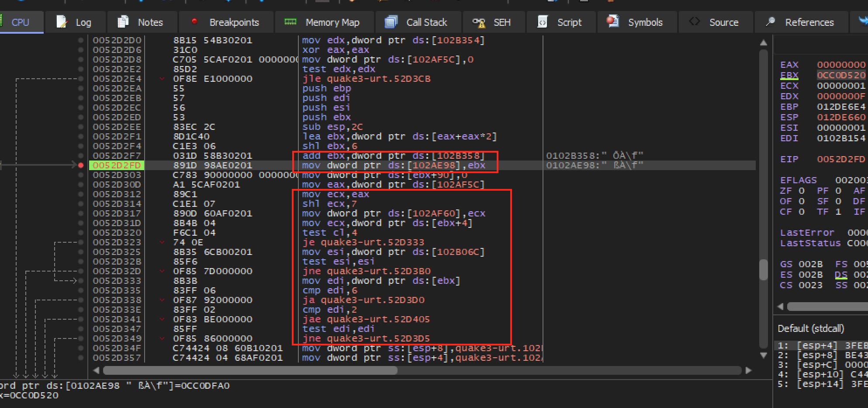Viewport: 868px width, 408px height.
Task: Click the stacked windows icon on Call Stack tab
Action: tap(391, 22)
